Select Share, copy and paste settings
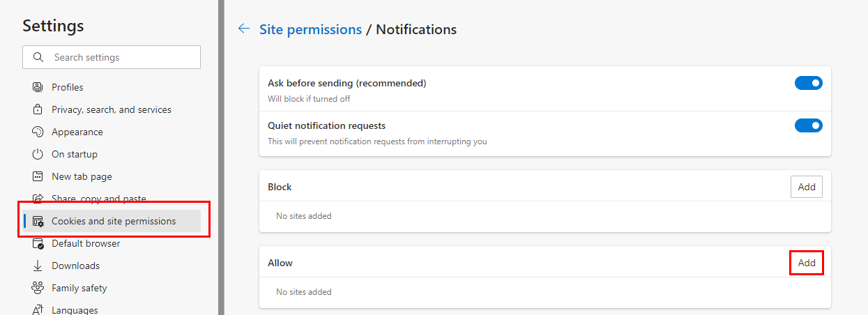The image size is (868, 315). tap(98, 199)
